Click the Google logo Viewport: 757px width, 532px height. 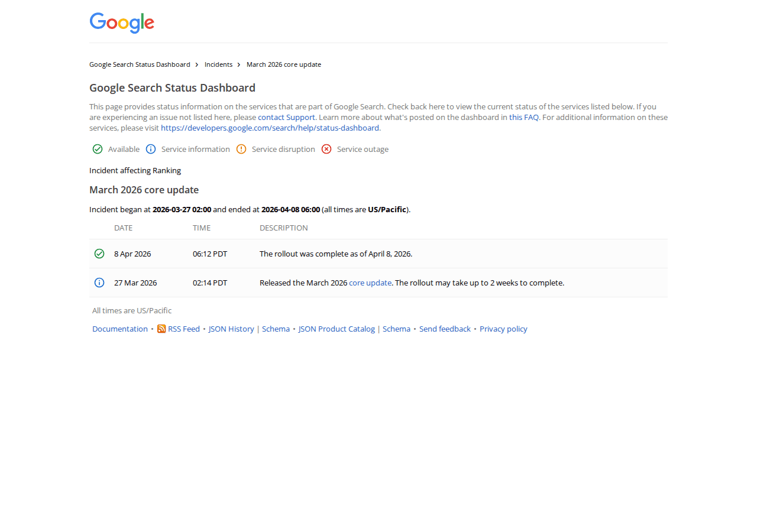pyautogui.click(x=122, y=23)
